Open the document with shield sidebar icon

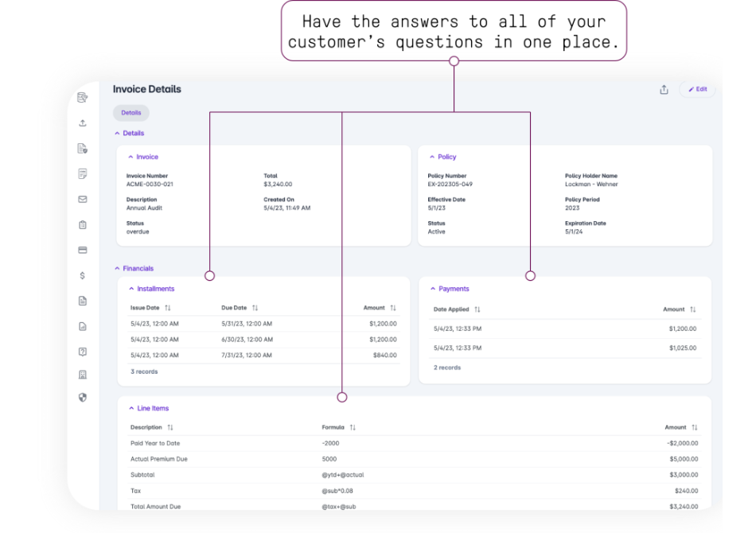point(83,149)
